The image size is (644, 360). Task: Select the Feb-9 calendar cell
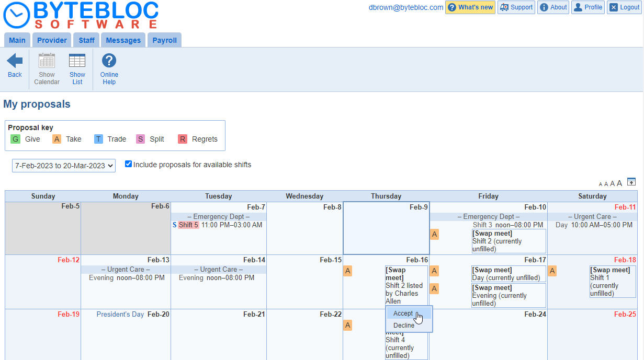pos(386,228)
